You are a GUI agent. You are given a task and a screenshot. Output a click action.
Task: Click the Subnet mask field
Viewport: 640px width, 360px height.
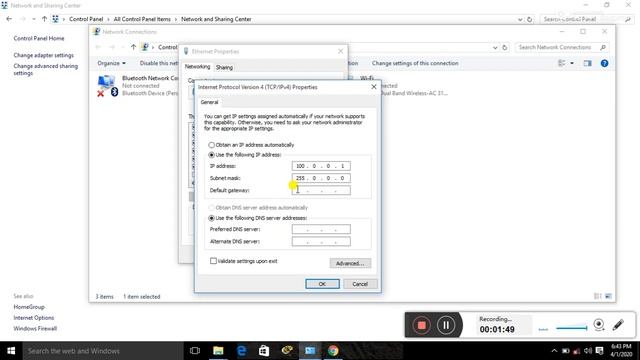tap(321, 178)
